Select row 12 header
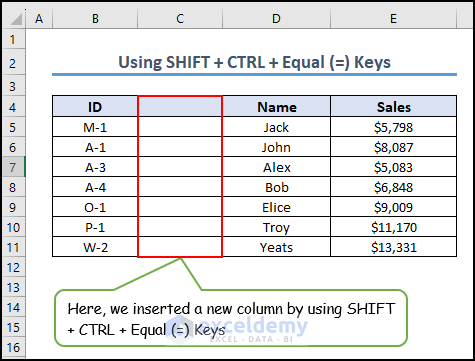 pyautogui.click(x=13, y=267)
